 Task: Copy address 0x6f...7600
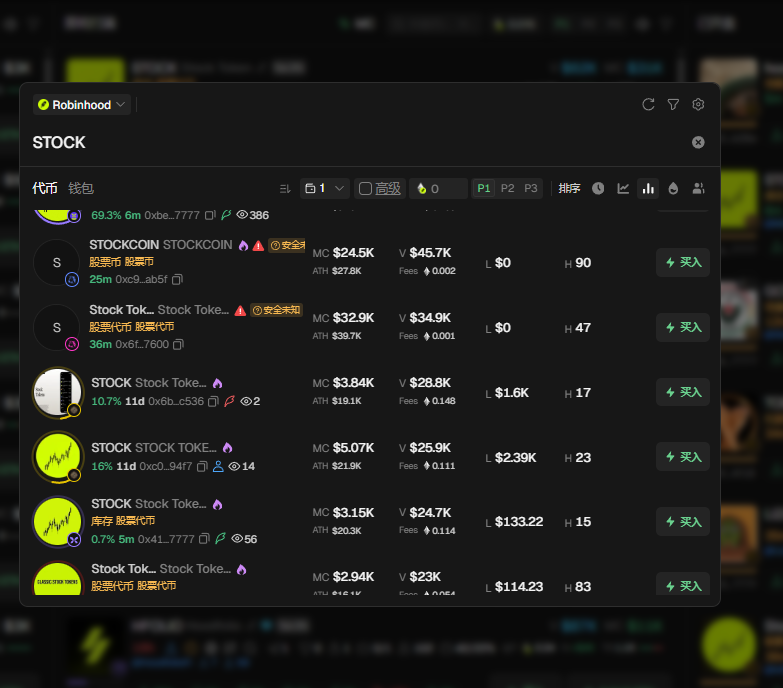click(178, 344)
